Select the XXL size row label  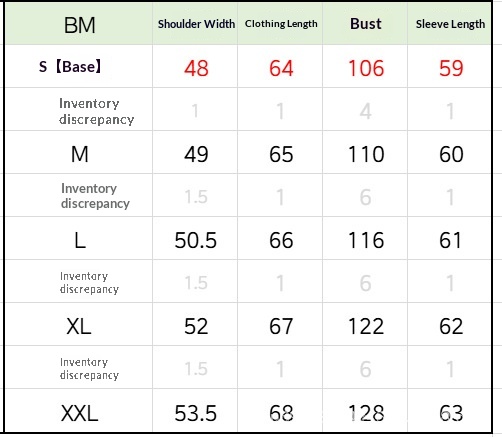(80, 413)
